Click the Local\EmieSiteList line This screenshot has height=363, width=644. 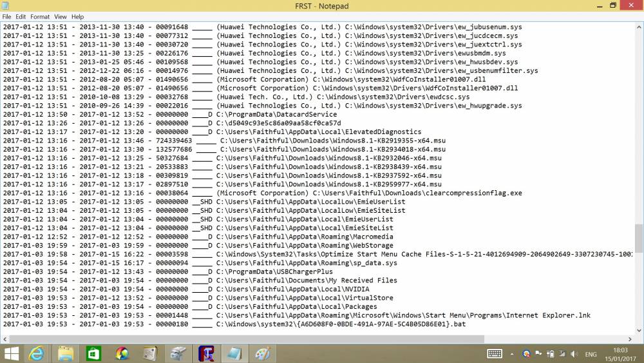point(198,228)
